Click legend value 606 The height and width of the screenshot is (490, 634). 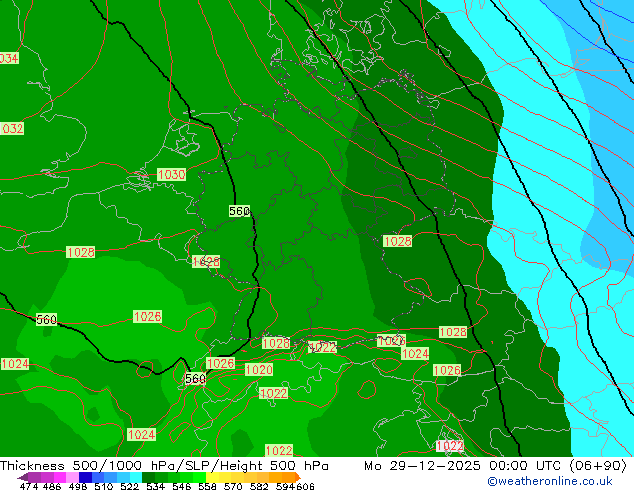(305, 486)
